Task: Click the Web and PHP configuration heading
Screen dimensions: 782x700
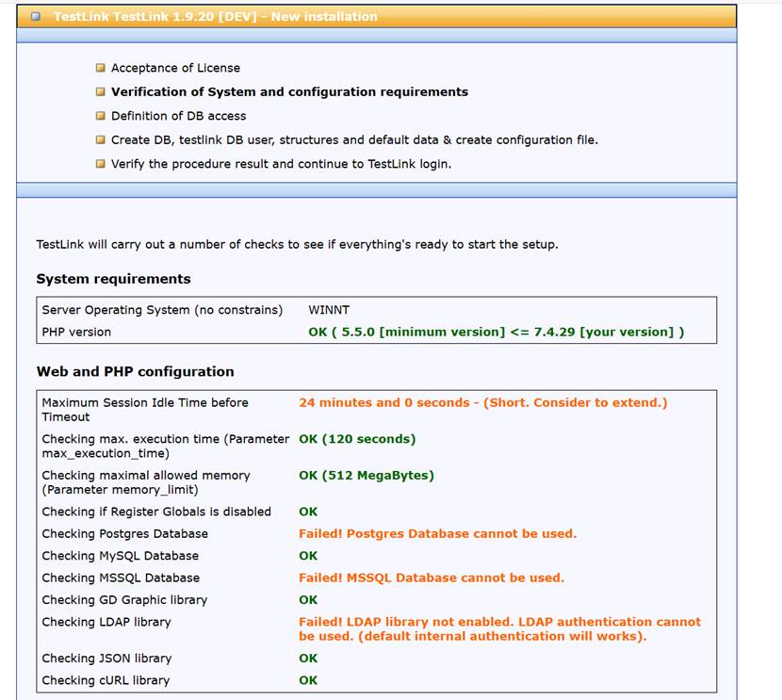Action: (135, 371)
